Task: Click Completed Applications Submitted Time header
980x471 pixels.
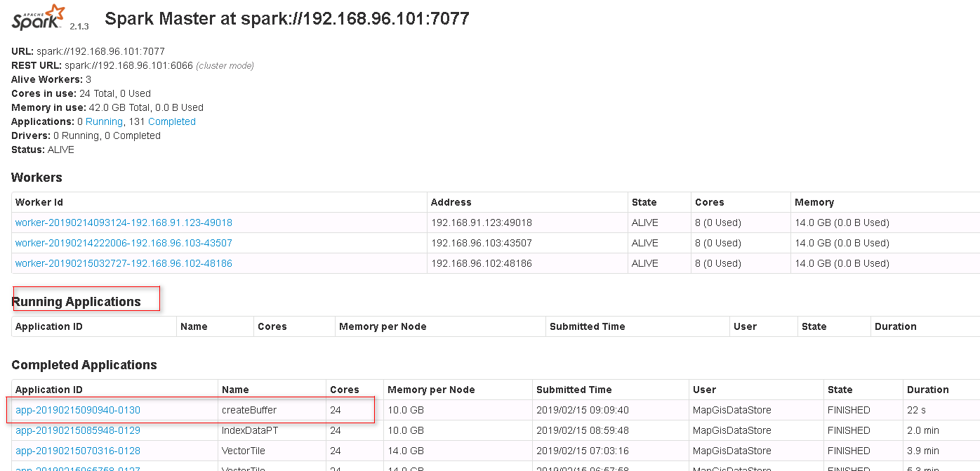Action: 574,390
